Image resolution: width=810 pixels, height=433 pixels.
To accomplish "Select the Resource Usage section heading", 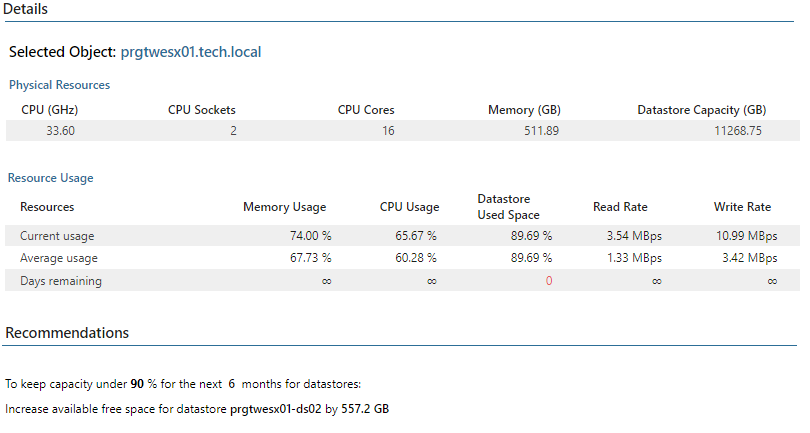I will click(51, 178).
